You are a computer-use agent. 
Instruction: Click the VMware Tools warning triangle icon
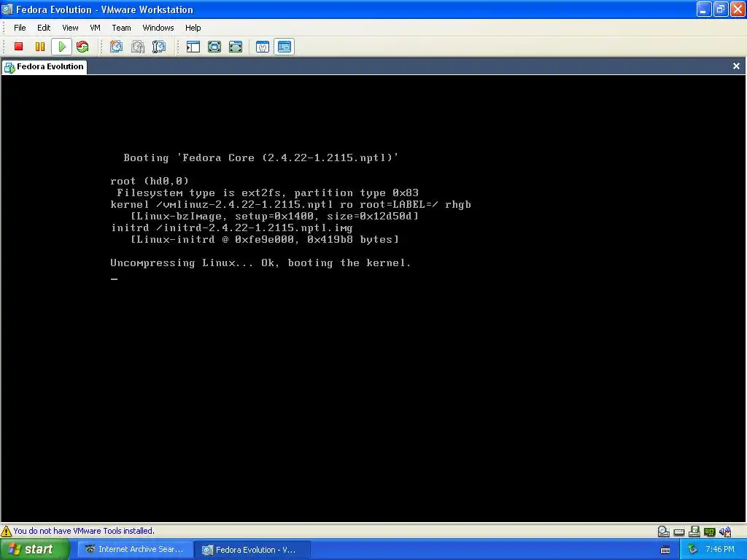pos(6,531)
